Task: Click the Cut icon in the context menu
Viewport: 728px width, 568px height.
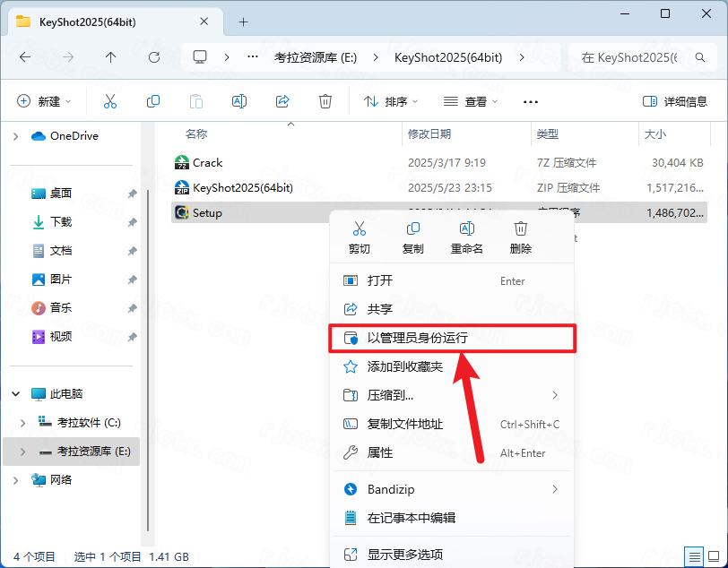Action: [359, 229]
